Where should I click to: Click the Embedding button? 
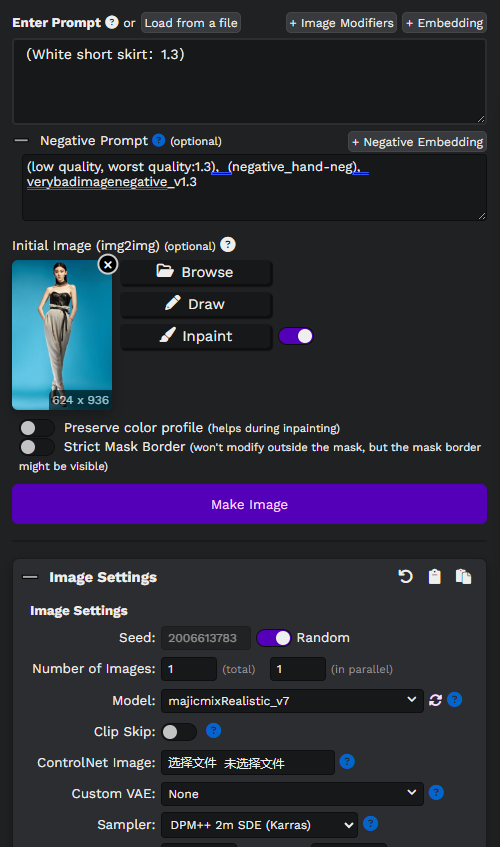coord(444,23)
